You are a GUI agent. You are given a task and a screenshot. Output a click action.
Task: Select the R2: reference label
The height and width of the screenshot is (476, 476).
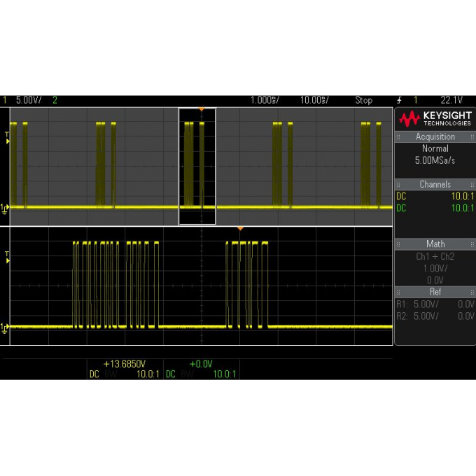402,316
